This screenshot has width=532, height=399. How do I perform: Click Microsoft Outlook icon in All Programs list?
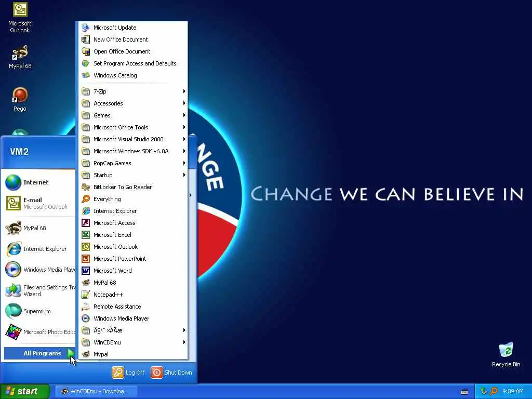click(x=86, y=247)
